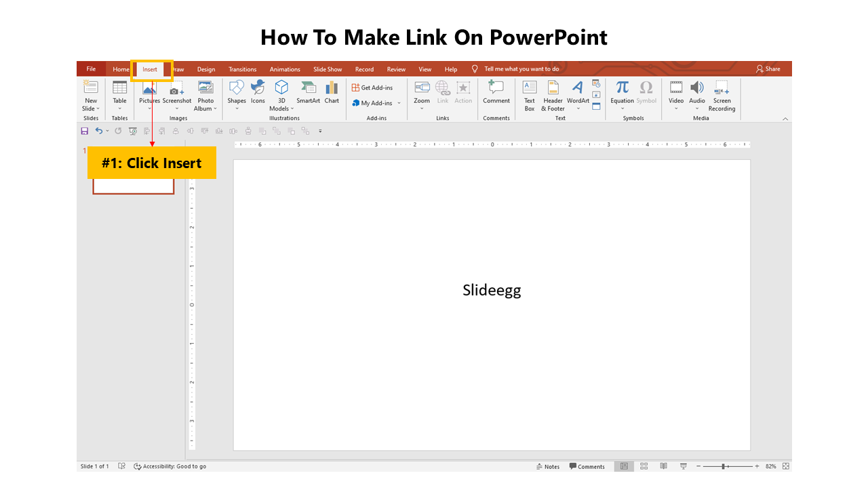Viewport: 868px width, 488px height.
Task: Click the Action star icon
Action: click(463, 87)
